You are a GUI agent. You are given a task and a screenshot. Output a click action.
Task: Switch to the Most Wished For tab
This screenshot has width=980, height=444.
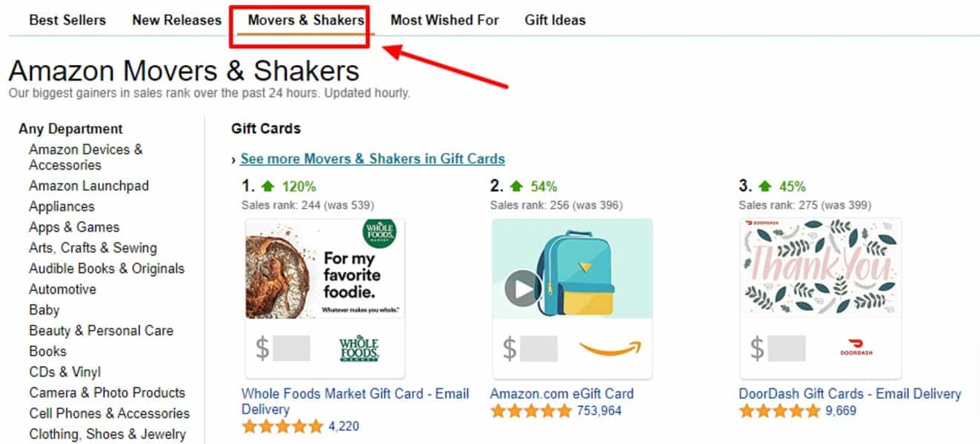444,20
